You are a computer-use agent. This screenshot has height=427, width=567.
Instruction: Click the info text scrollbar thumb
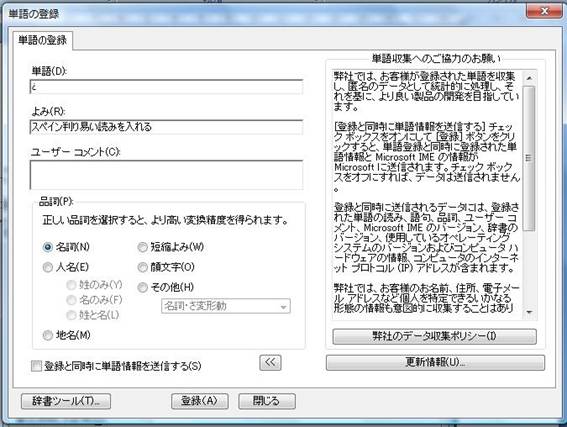(529, 158)
